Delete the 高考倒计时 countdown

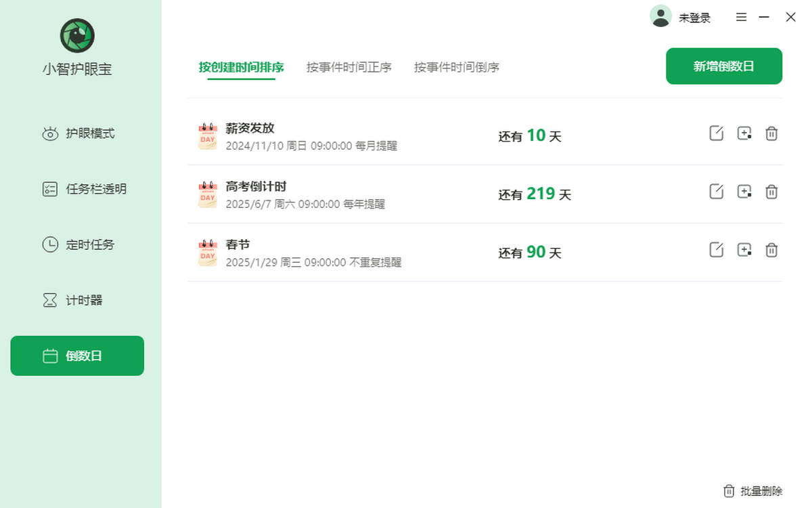tap(771, 192)
